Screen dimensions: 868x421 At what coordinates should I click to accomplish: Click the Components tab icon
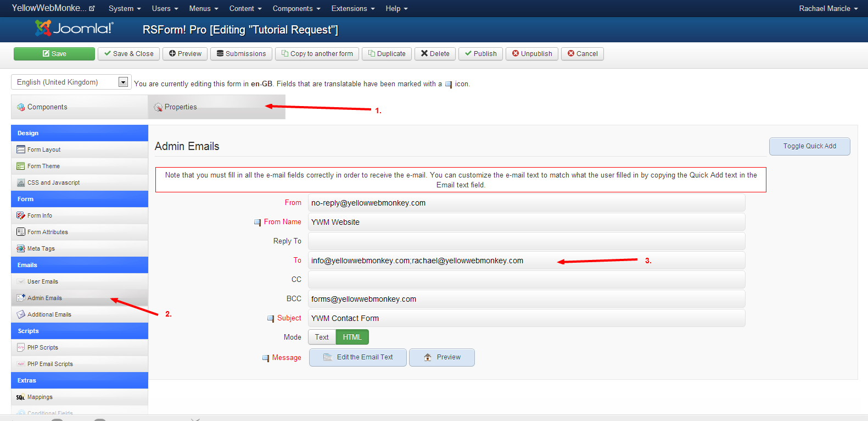[21, 107]
